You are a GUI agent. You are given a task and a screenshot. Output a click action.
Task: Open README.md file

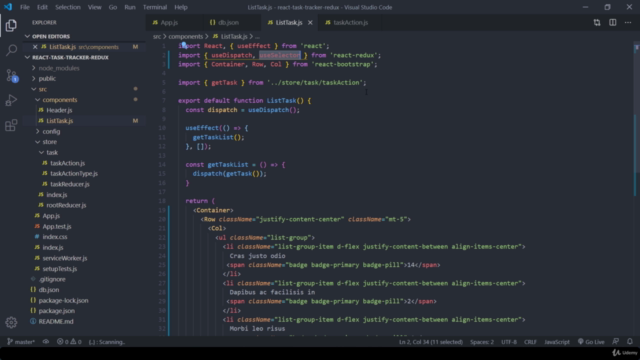[56, 321]
